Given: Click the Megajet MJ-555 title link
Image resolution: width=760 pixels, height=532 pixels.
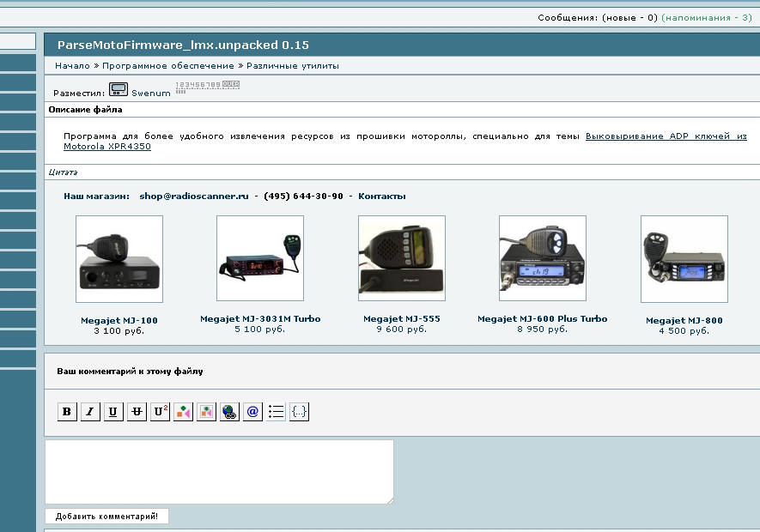Looking at the screenshot, I should 402,319.
